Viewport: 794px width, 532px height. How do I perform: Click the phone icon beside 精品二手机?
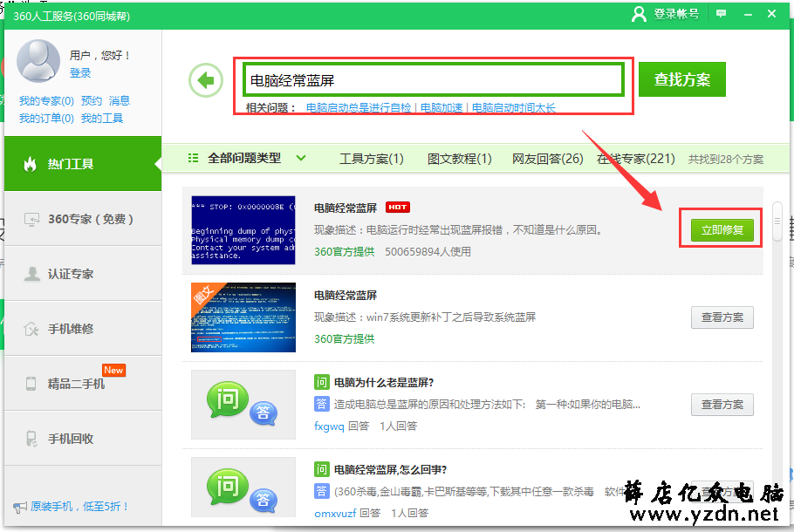click(31, 384)
